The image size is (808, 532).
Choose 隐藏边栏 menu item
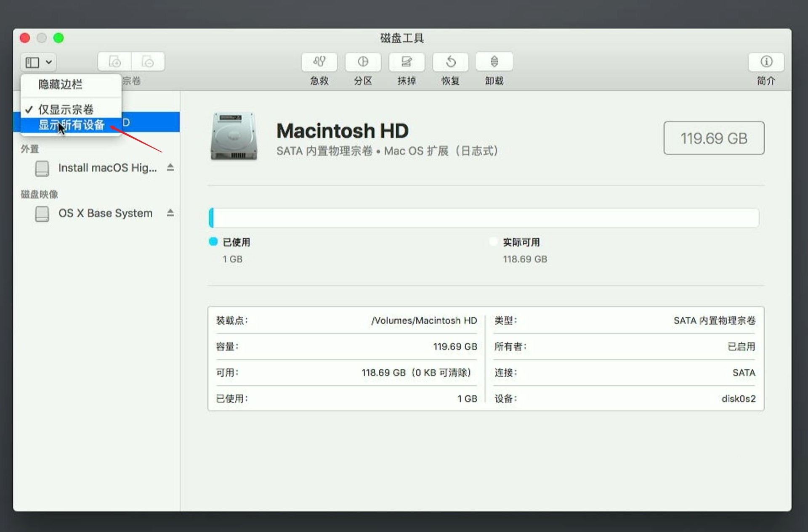click(x=60, y=84)
